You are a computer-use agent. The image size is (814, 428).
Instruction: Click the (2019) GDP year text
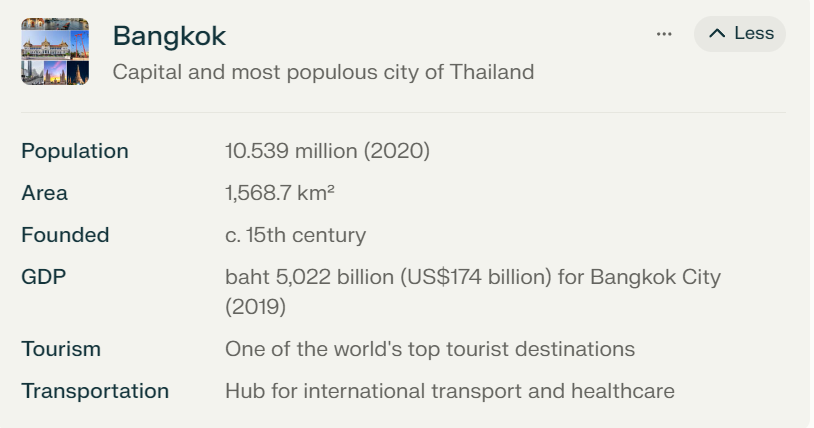click(x=255, y=306)
